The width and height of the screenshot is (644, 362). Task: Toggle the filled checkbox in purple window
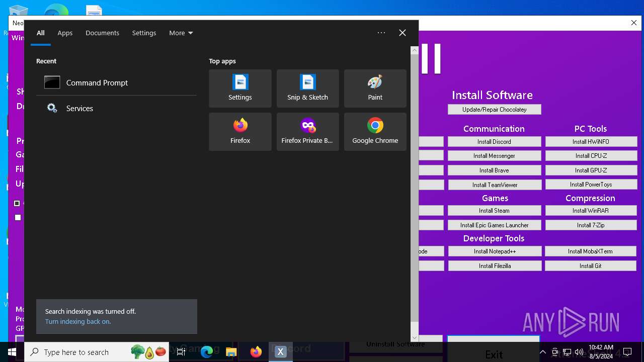click(x=17, y=203)
